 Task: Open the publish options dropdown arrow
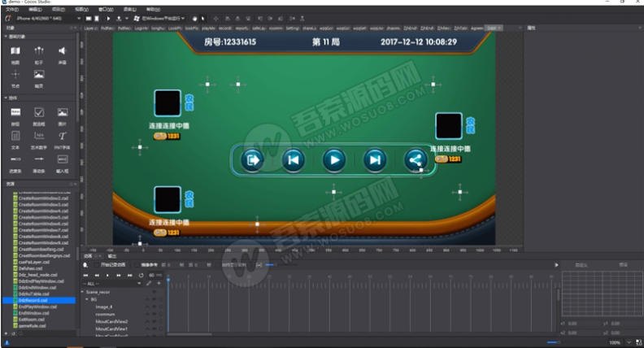pyautogui.click(x=126, y=19)
